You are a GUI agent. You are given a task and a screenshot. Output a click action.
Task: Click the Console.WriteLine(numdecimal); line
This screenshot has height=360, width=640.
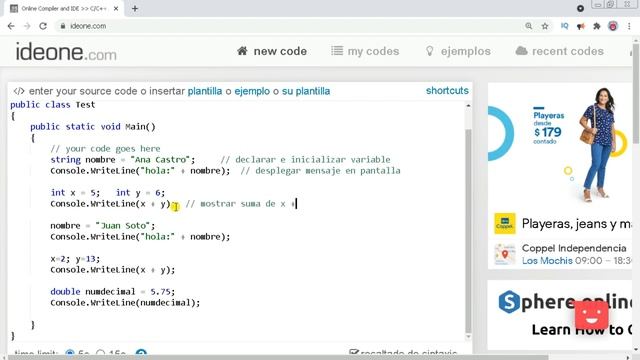point(125,303)
